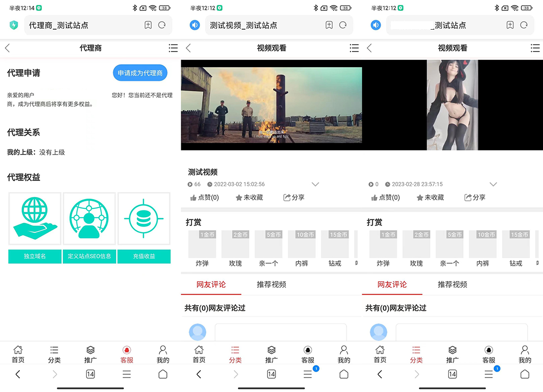Viewport: 543px width, 392px height.
Task: Play the fire scene video in middle screen
Action: 271,105
